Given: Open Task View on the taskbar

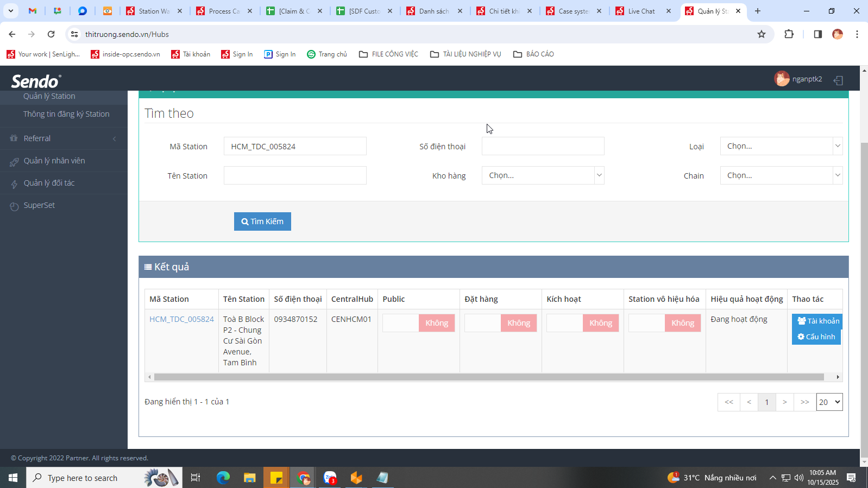Looking at the screenshot, I should (x=196, y=478).
